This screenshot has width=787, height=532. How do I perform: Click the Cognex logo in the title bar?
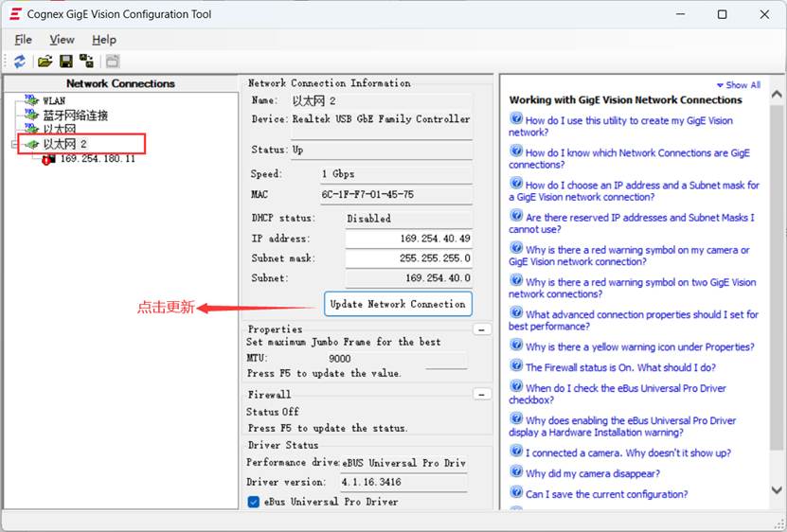[x=15, y=14]
